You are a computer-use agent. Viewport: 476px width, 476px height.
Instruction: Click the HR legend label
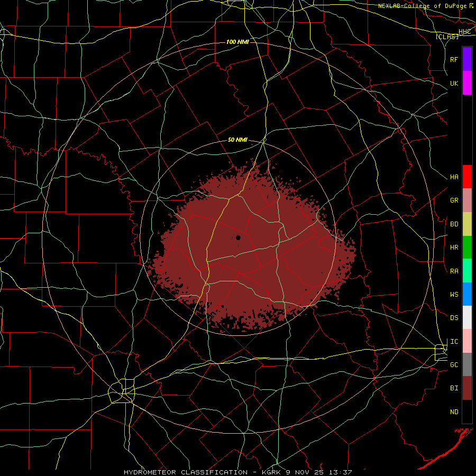[454, 248]
